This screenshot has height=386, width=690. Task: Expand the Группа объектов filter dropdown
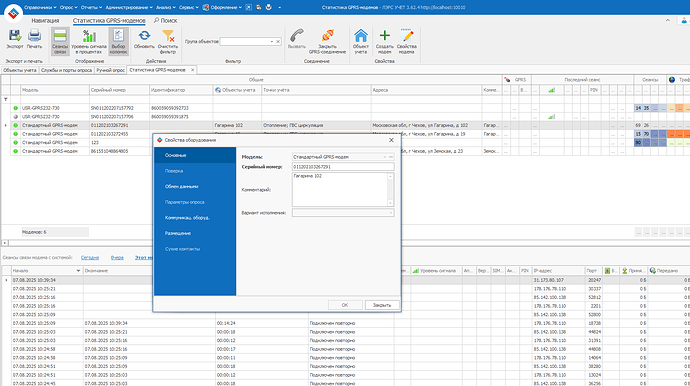(272, 41)
